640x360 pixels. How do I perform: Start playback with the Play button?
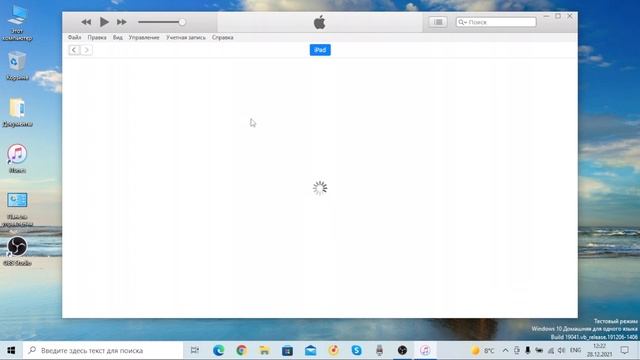(x=104, y=22)
